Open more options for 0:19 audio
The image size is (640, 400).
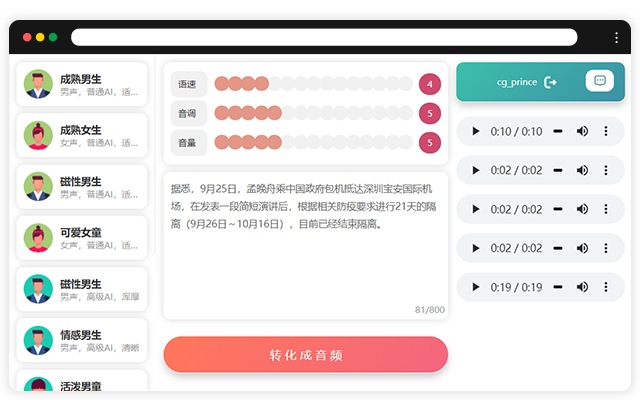[606, 287]
